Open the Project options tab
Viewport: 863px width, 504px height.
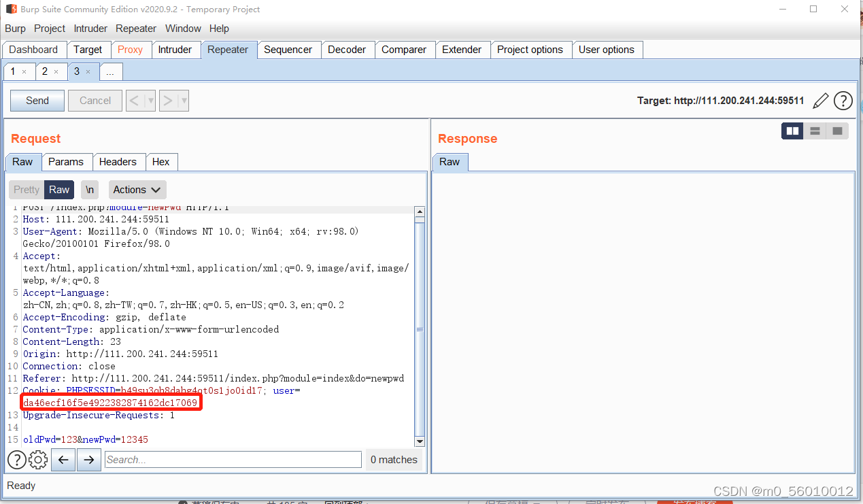point(530,50)
